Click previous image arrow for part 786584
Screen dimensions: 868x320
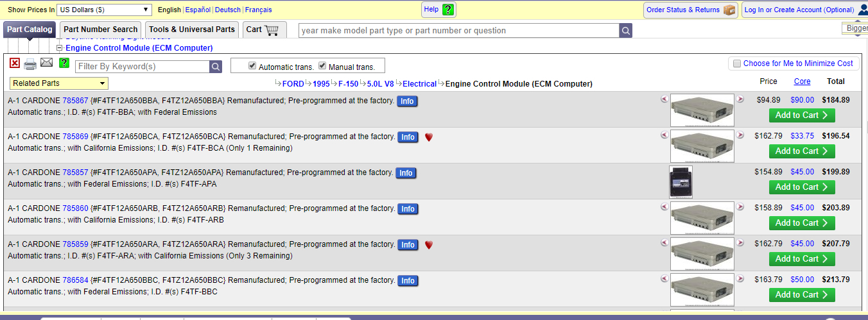pyautogui.click(x=664, y=279)
